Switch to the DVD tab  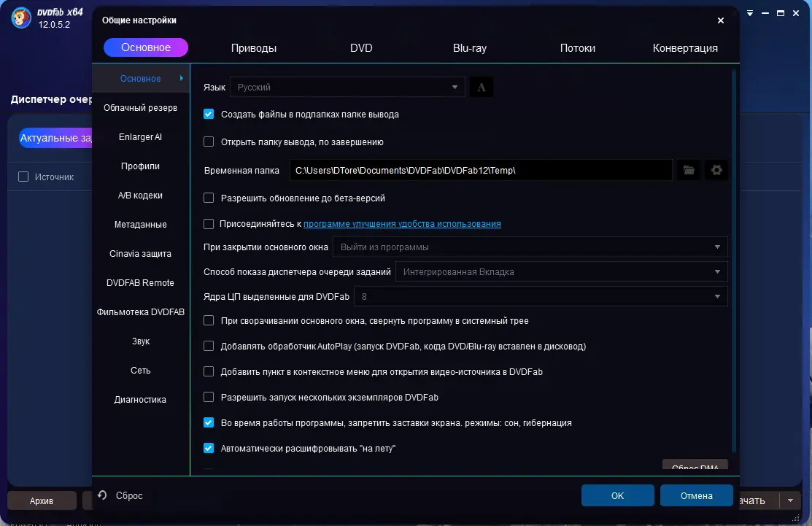(x=361, y=48)
